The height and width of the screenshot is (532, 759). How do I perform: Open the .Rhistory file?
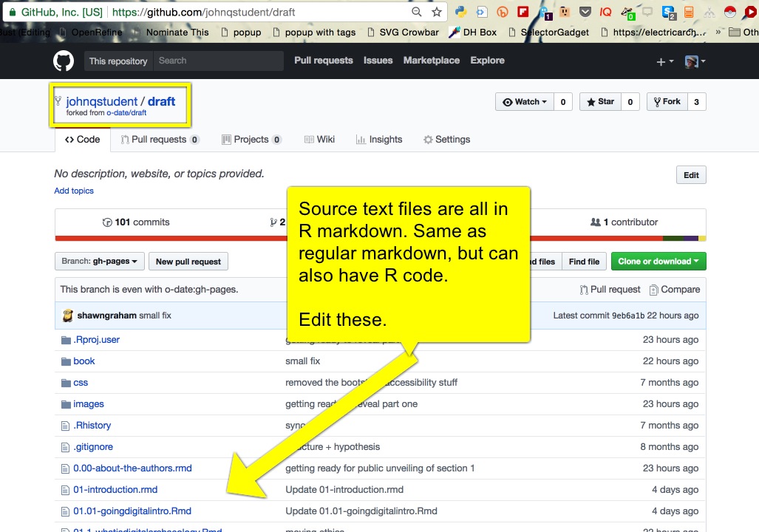point(92,426)
